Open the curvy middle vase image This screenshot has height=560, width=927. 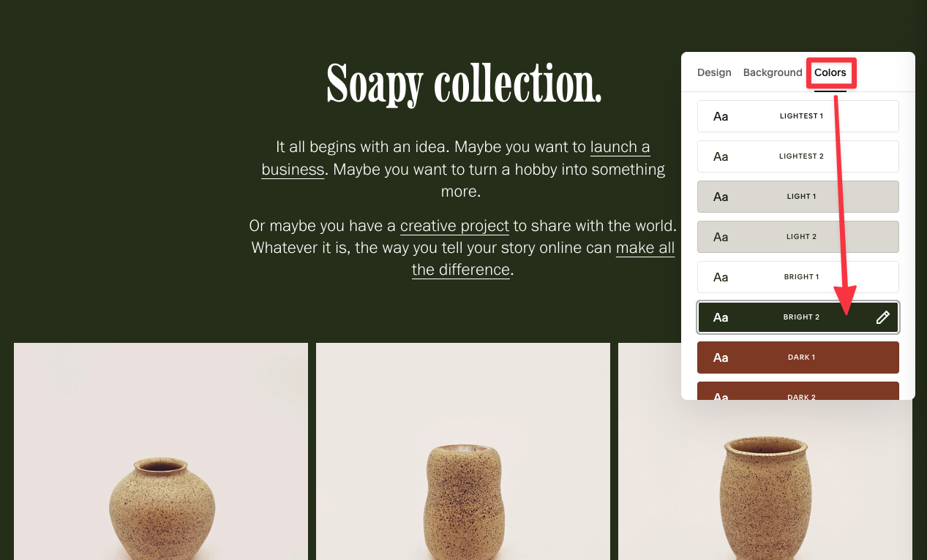463,451
